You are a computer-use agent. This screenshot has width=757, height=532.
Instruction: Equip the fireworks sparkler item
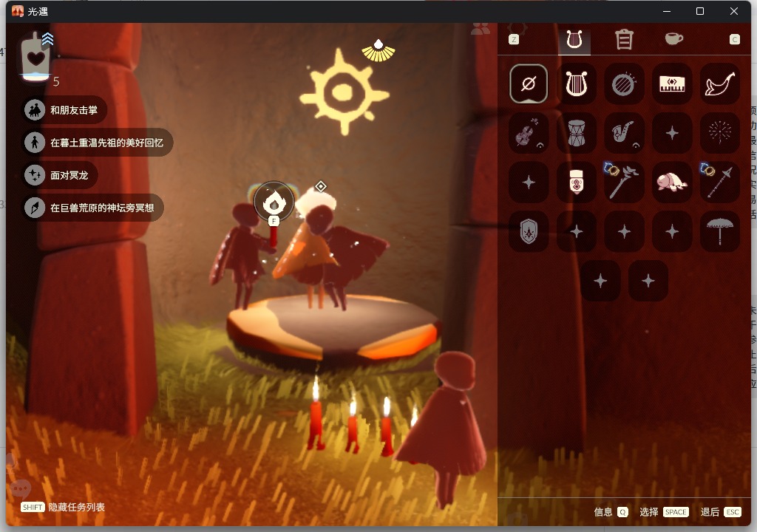click(720, 133)
